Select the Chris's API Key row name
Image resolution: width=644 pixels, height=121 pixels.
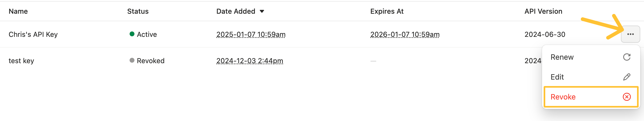click(x=33, y=34)
